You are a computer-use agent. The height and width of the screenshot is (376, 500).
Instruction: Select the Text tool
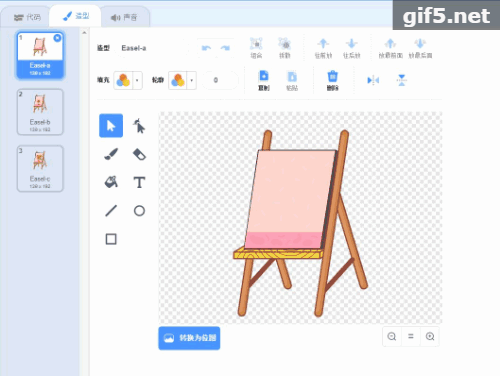tap(139, 182)
